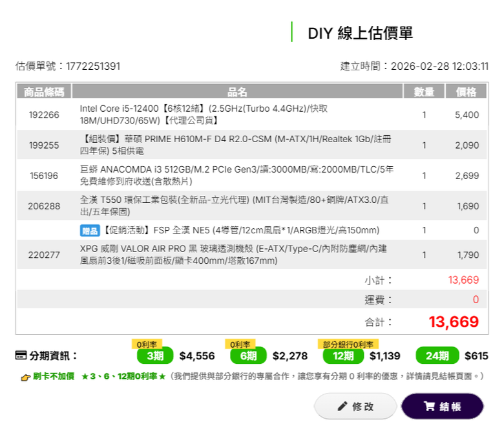Viewport: 504px width, 435px height.
Task: Click barcode 156196
Action: pos(44,176)
